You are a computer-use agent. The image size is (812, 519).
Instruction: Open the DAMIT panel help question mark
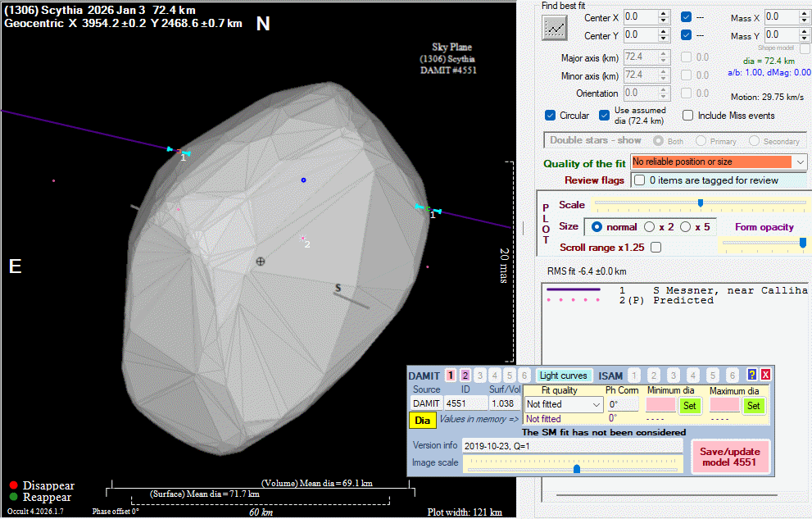752,375
